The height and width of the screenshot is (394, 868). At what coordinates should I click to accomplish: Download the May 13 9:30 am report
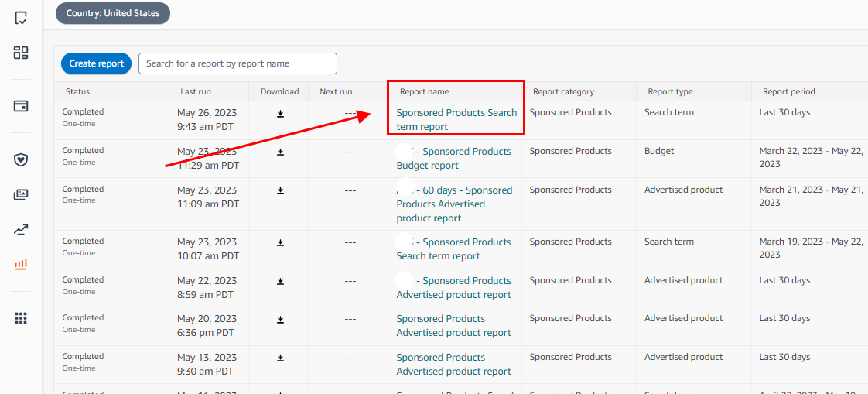[x=280, y=358]
